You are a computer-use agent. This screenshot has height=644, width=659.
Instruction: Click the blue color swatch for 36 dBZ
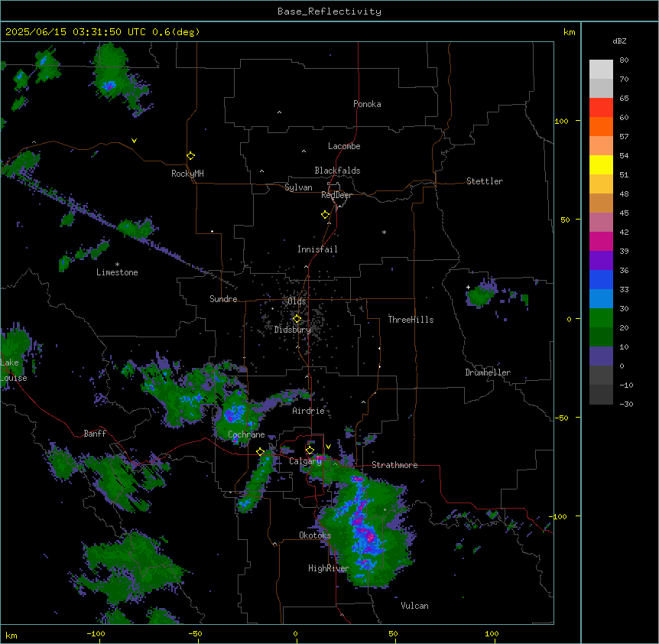point(601,279)
